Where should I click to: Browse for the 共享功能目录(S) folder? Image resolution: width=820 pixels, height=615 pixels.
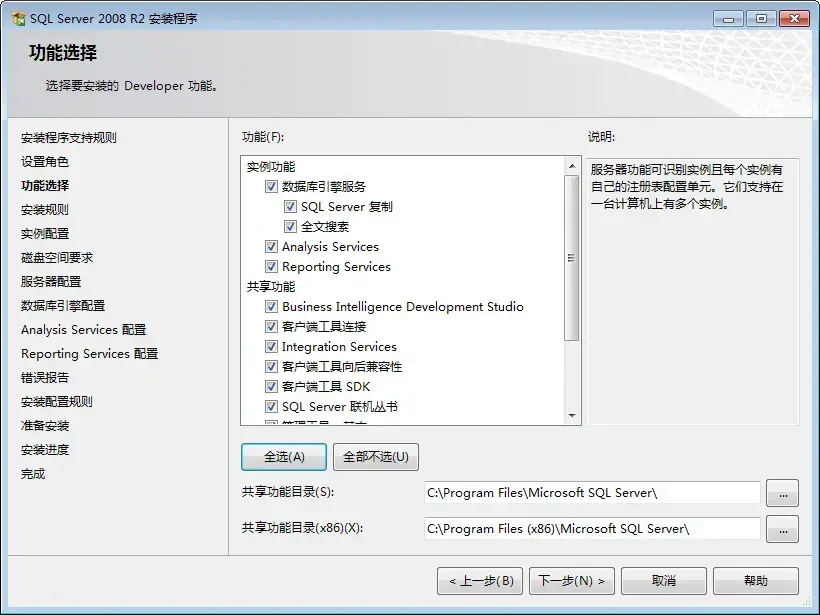click(782, 493)
